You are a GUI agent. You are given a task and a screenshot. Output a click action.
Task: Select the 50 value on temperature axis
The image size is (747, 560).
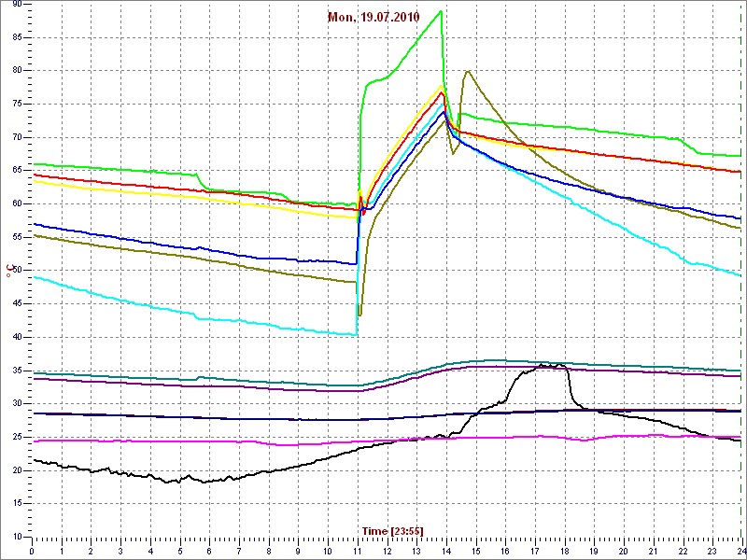(17, 271)
